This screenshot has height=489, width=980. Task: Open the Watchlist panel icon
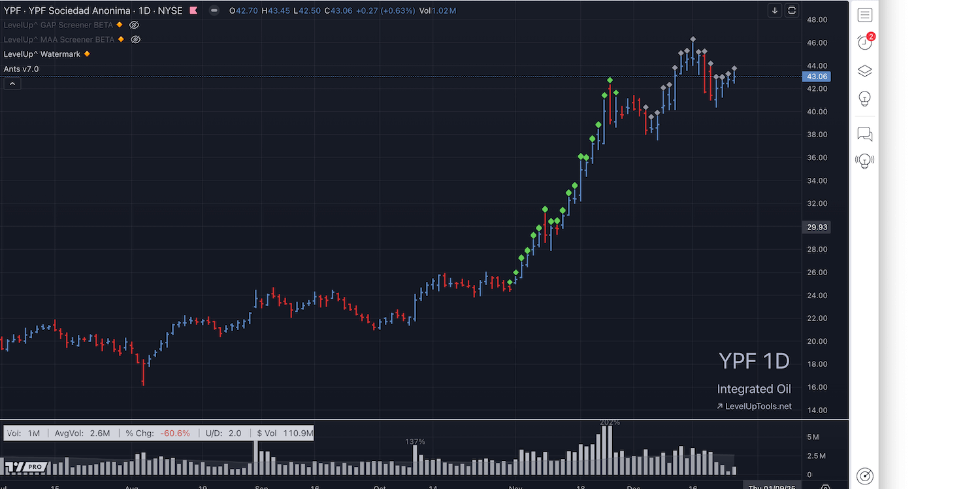point(864,14)
